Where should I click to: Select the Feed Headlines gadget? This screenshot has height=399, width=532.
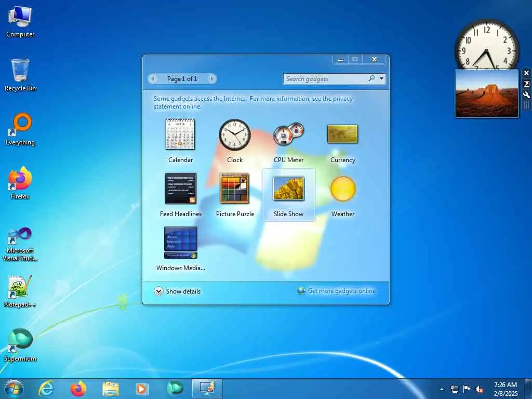(180, 189)
